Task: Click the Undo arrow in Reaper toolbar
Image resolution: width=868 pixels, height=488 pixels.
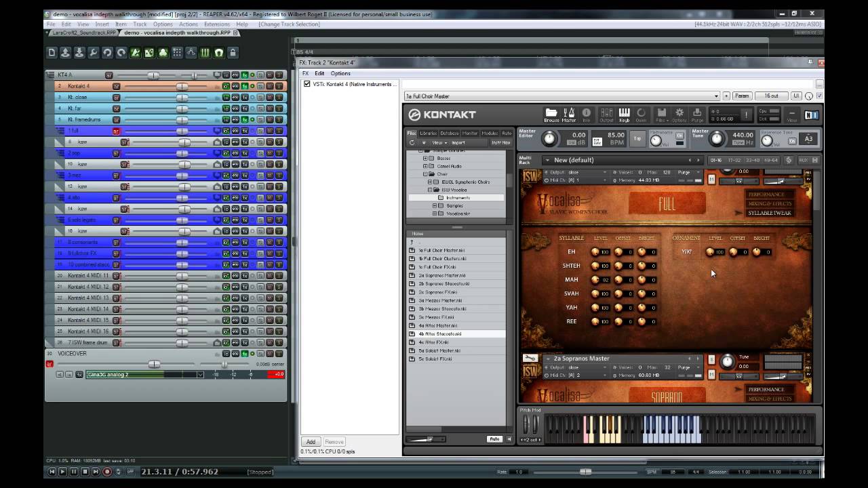Action: pyautogui.click(x=107, y=52)
